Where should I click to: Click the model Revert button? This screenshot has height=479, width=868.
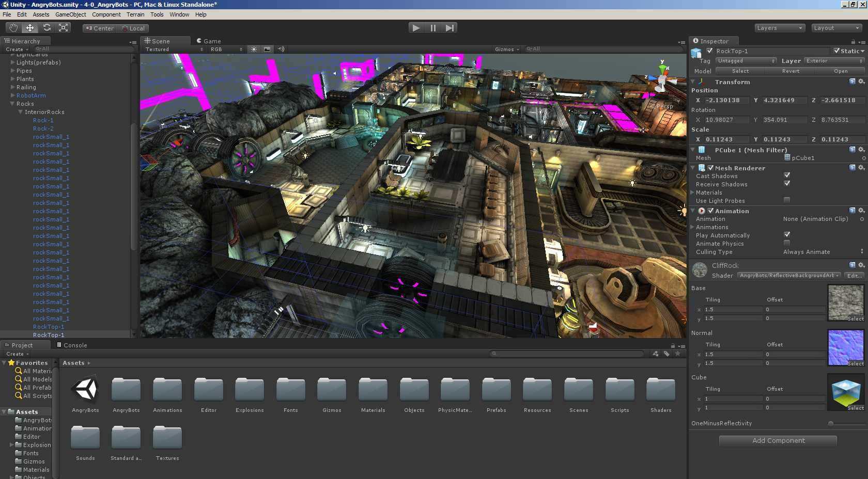(790, 71)
